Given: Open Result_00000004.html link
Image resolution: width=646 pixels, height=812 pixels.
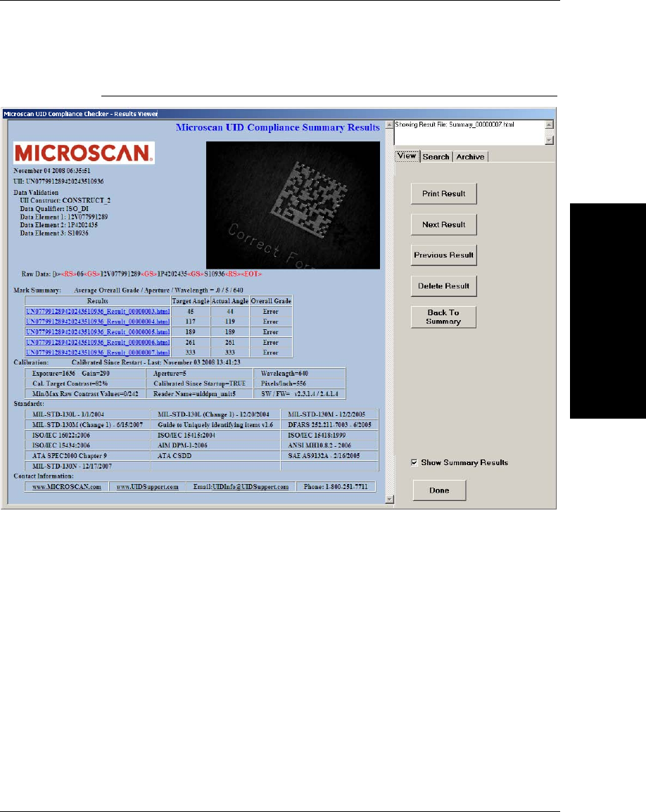Looking at the screenshot, I should click(98, 322).
